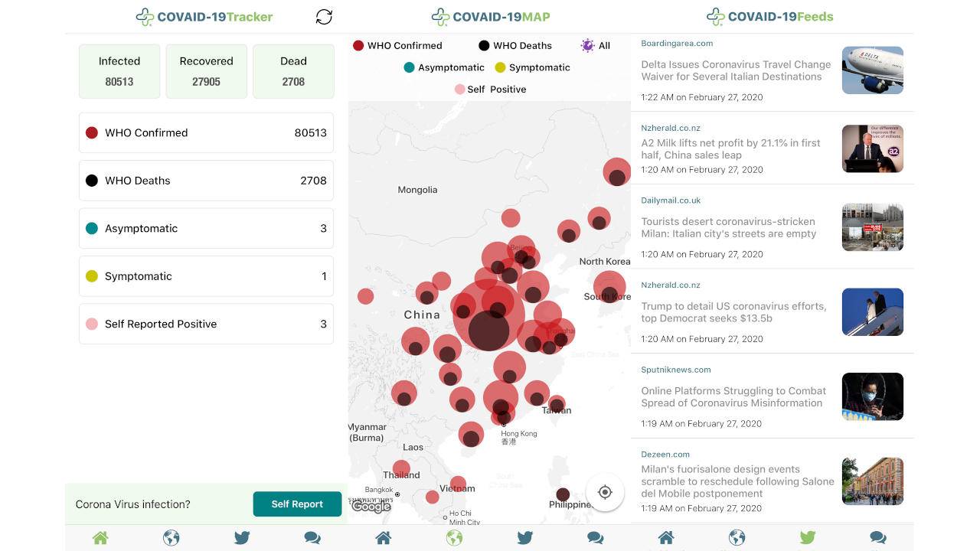
Task: Open Trump coronavirus efforts article
Action: click(x=773, y=312)
